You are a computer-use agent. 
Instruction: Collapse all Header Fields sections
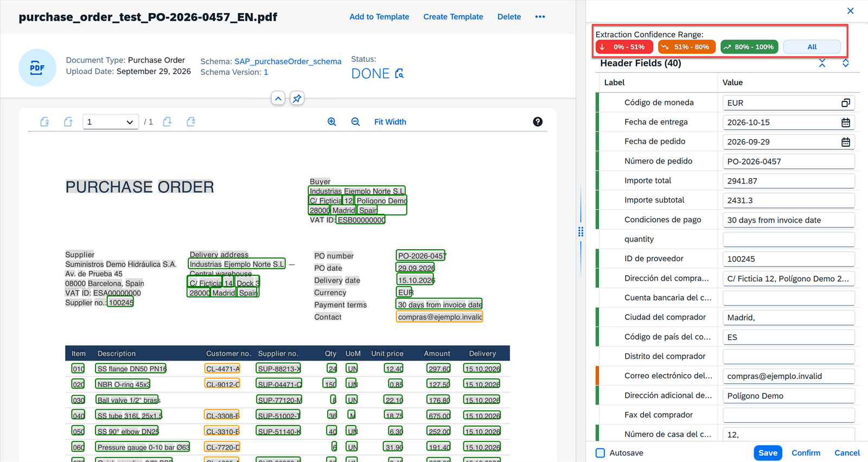point(822,64)
